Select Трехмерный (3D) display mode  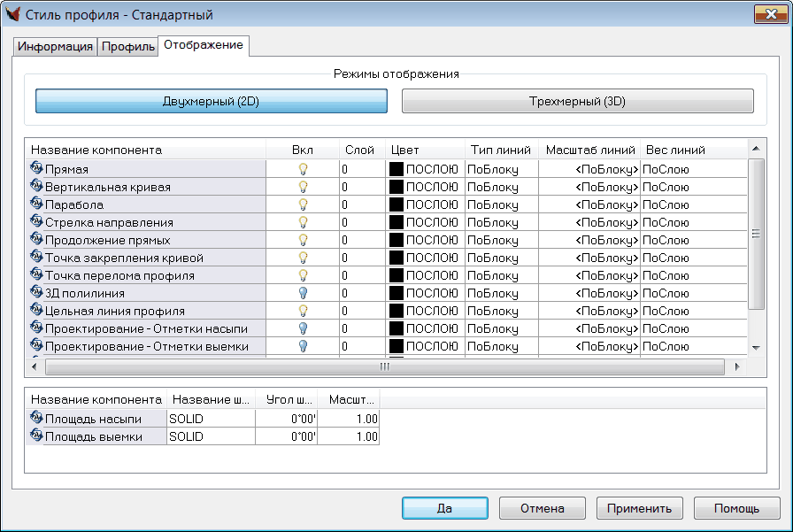(577, 101)
